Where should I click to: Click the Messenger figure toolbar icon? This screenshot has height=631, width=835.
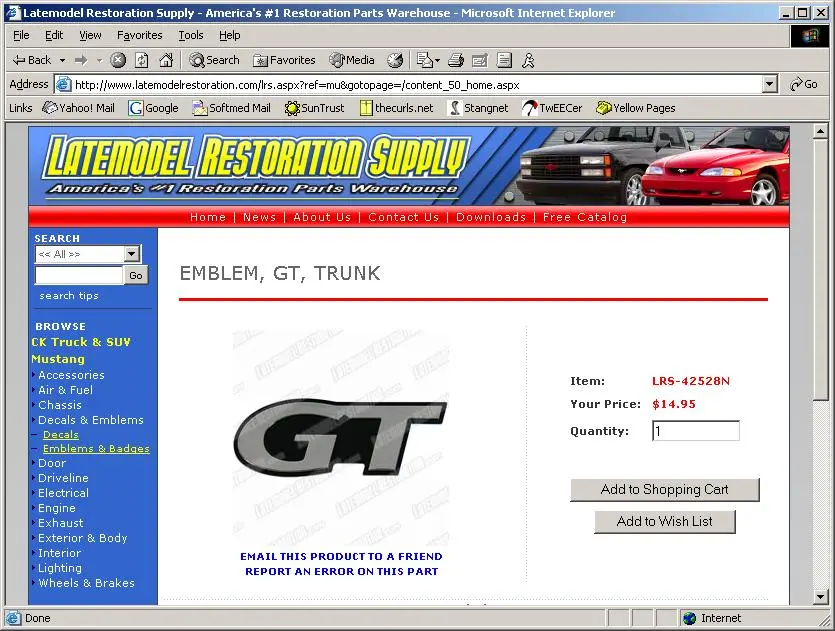pyautogui.click(x=528, y=60)
